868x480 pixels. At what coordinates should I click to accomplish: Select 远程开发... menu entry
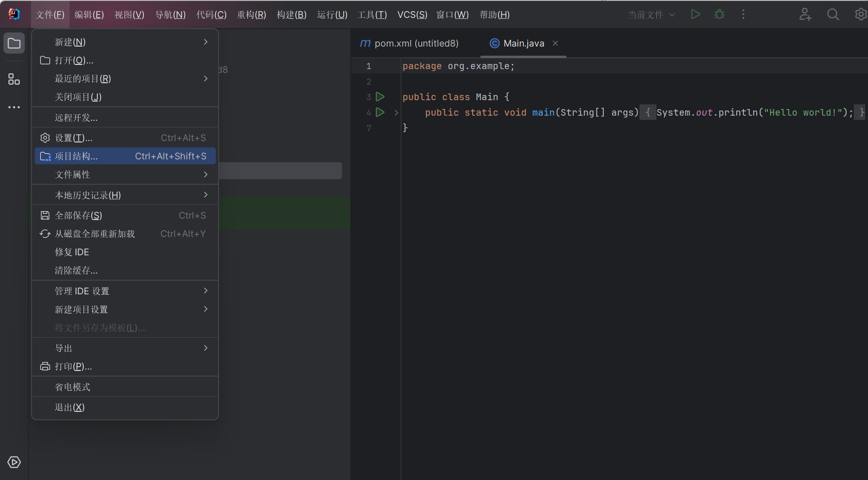tap(125, 118)
